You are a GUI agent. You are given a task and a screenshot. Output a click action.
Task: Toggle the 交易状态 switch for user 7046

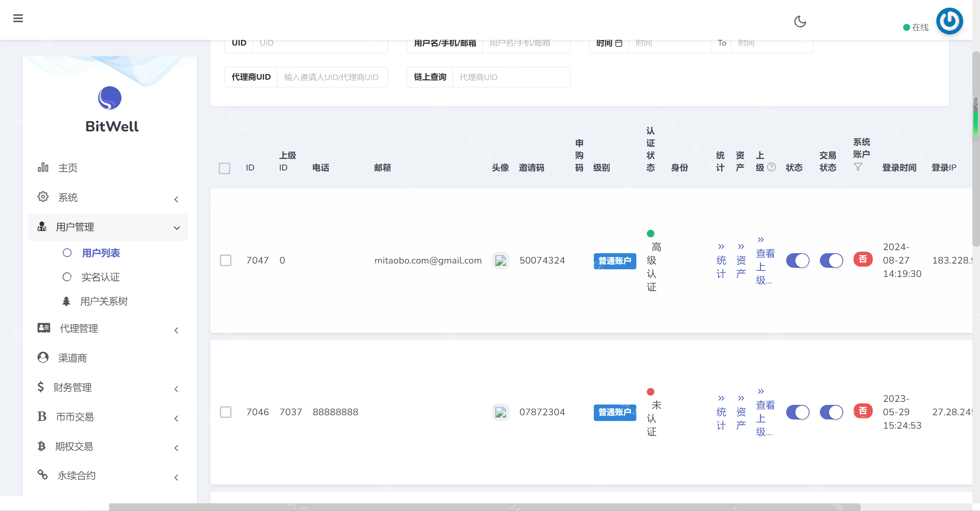tap(831, 412)
